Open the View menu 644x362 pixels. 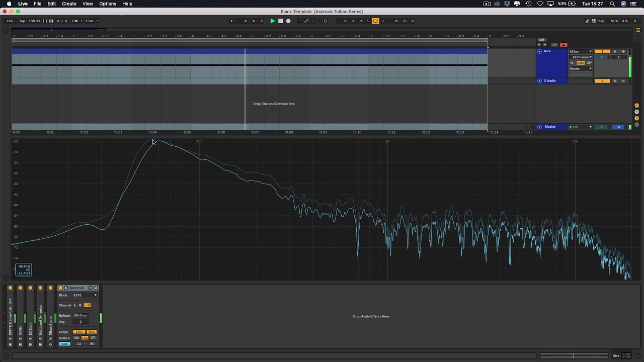tap(88, 4)
